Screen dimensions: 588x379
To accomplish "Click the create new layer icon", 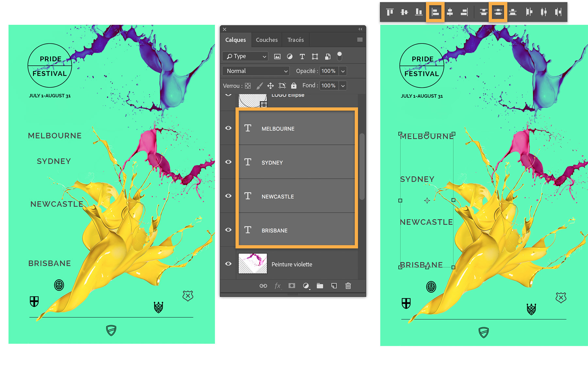I will pos(334,286).
